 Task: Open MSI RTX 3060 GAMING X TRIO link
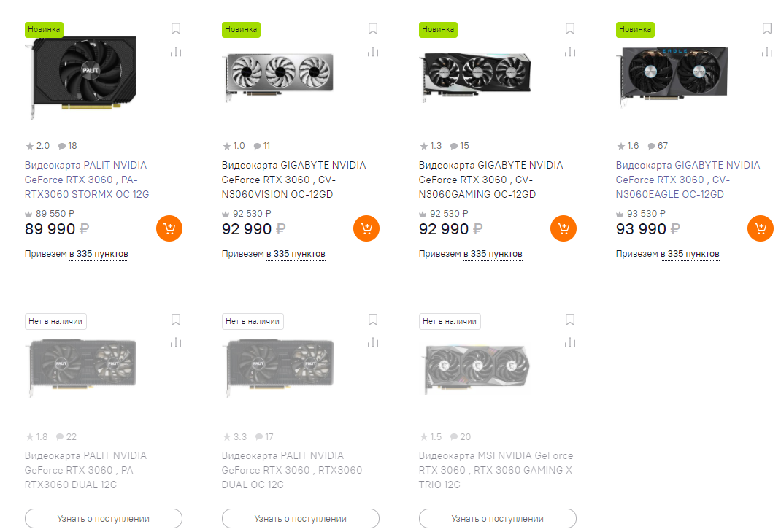(x=496, y=470)
